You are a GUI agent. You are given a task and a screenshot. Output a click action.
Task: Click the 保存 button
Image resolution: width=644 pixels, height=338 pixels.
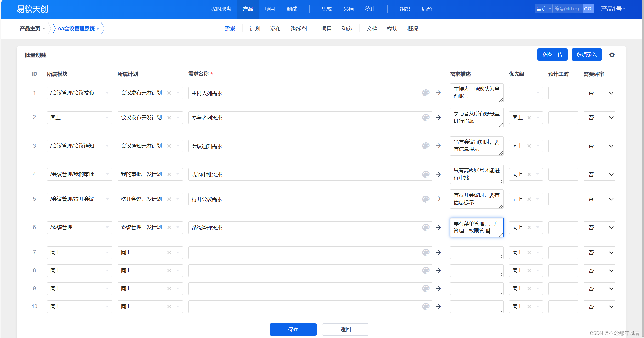tap(293, 329)
